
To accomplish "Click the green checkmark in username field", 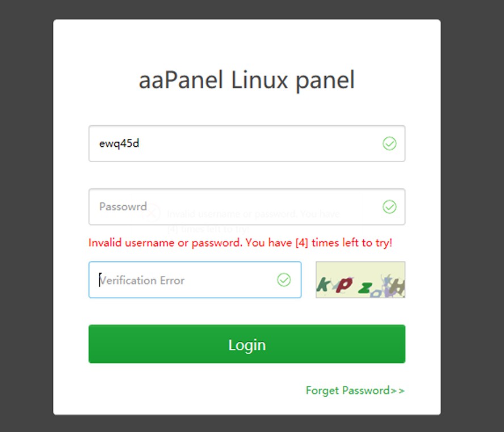I will click(389, 144).
